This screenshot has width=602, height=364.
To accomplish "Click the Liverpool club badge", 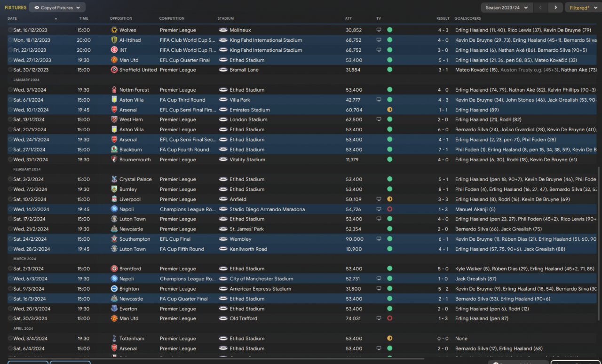I will (x=114, y=199).
